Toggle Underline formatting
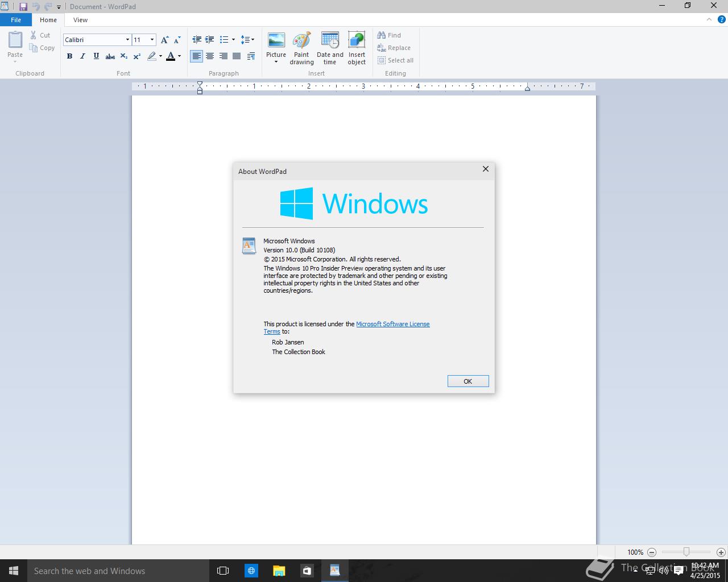Viewport: 728px width, 582px height. tap(96, 56)
